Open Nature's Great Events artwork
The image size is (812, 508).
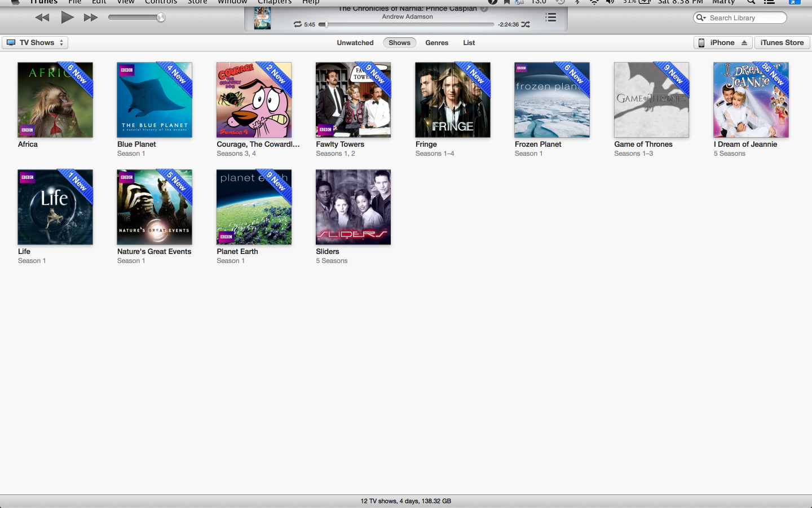tap(155, 207)
